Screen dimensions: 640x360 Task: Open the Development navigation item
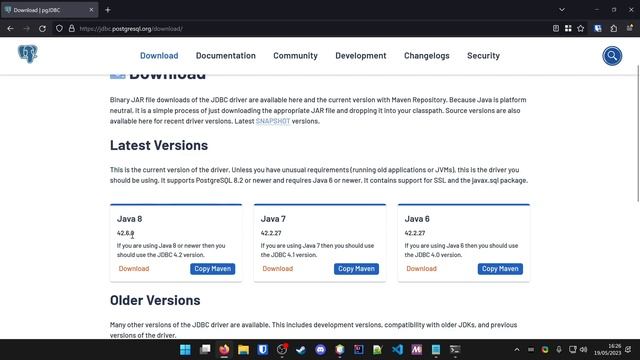(x=361, y=56)
